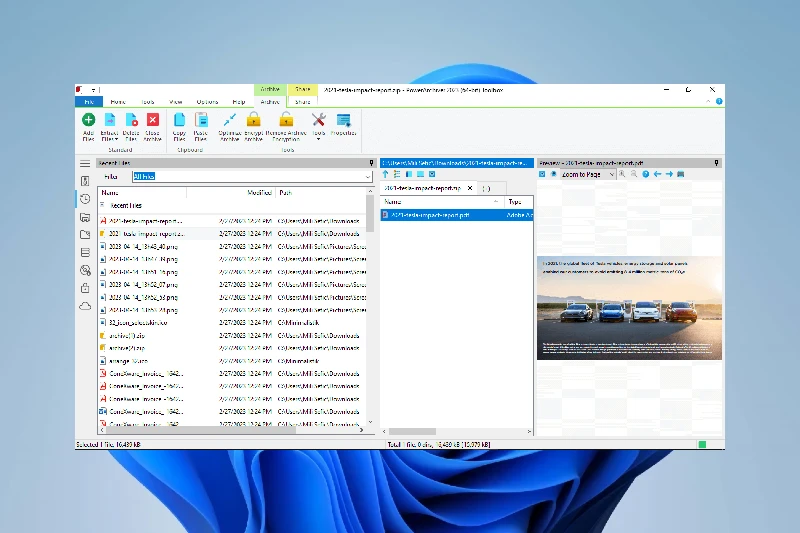The image size is (800, 533).
Task: Open the new empty tab beside the archive tab
Action: pos(487,188)
